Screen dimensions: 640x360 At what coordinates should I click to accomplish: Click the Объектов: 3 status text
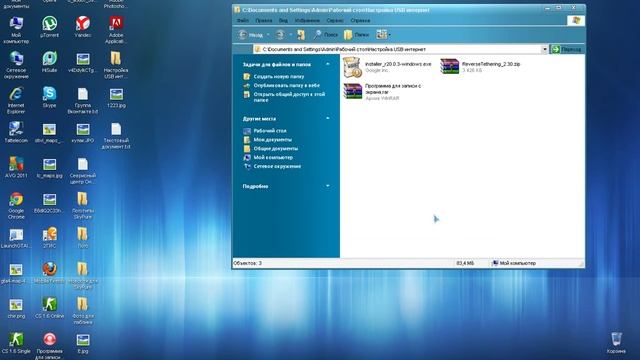pos(247,263)
